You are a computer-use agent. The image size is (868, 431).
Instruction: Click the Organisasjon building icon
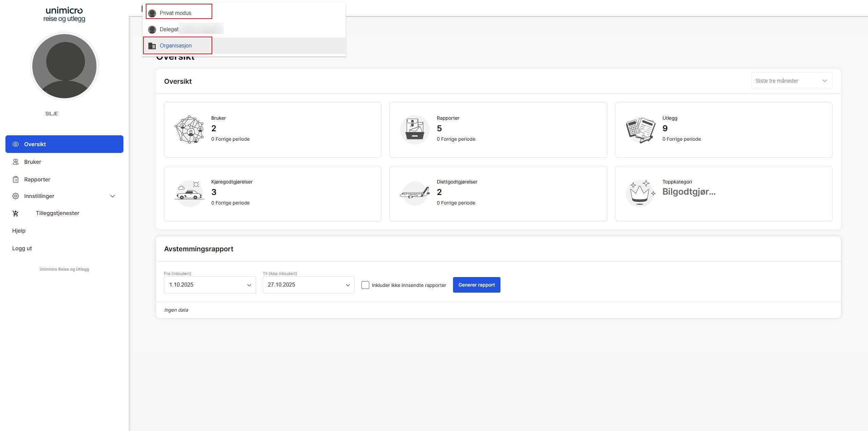pos(152,46)
